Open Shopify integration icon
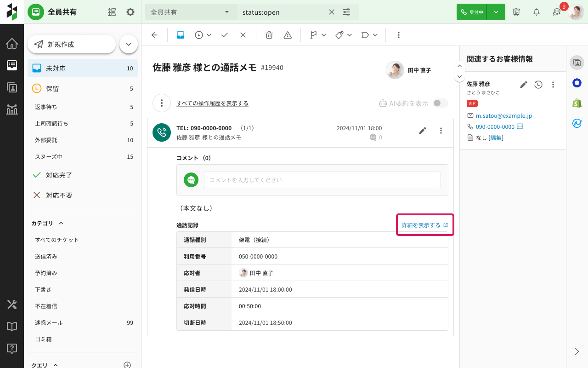 click(577, 103)
